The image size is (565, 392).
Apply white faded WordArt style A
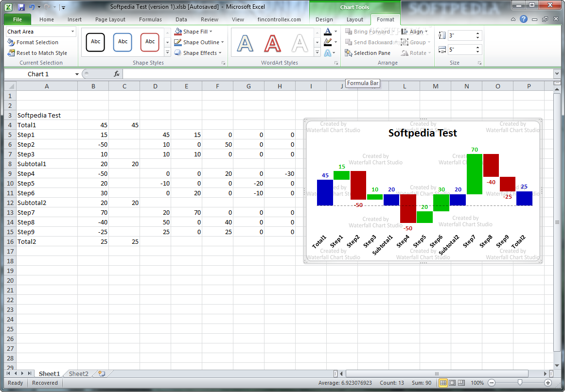(300, 43)
